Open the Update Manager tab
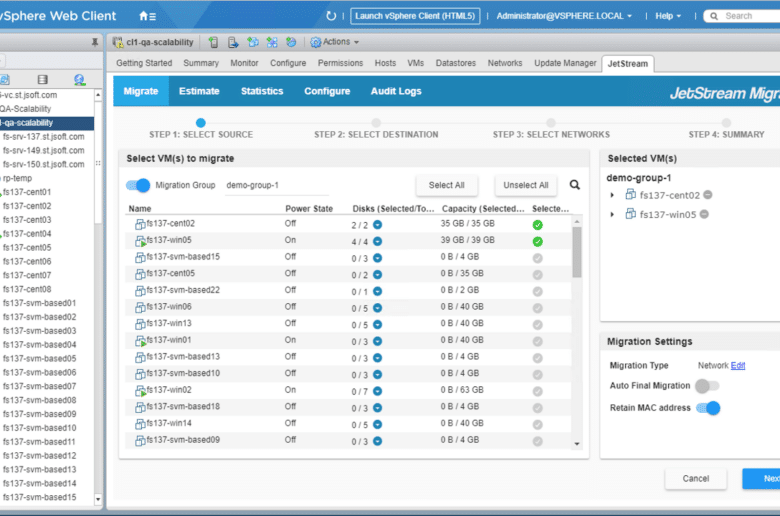Screen dimensions: 780x516 pyautogui.click(x=565, y=63)
